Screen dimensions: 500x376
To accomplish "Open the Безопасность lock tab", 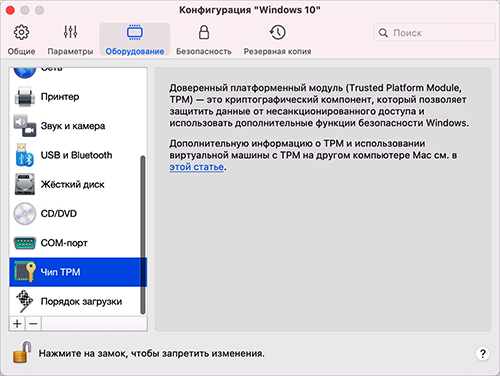I will (204, 39).
